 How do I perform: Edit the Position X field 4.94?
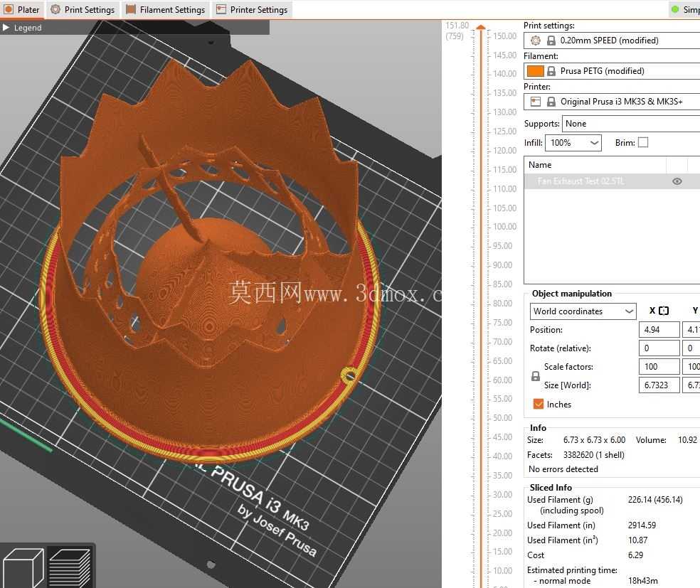point(659,330)
